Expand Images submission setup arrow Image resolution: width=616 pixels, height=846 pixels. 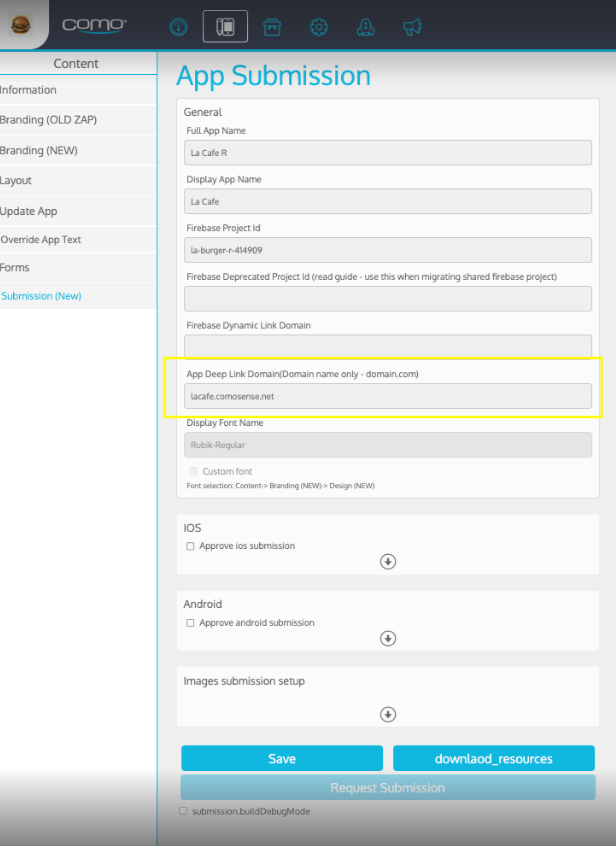click(388, 714)
